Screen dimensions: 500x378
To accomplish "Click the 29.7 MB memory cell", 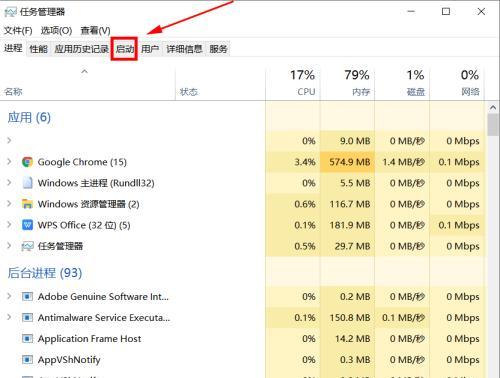I will [347, 246].
